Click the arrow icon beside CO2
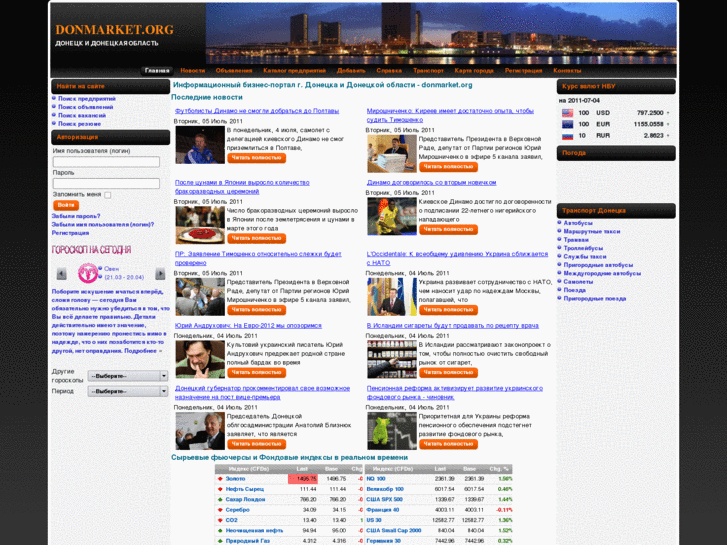 coord(220,520)
